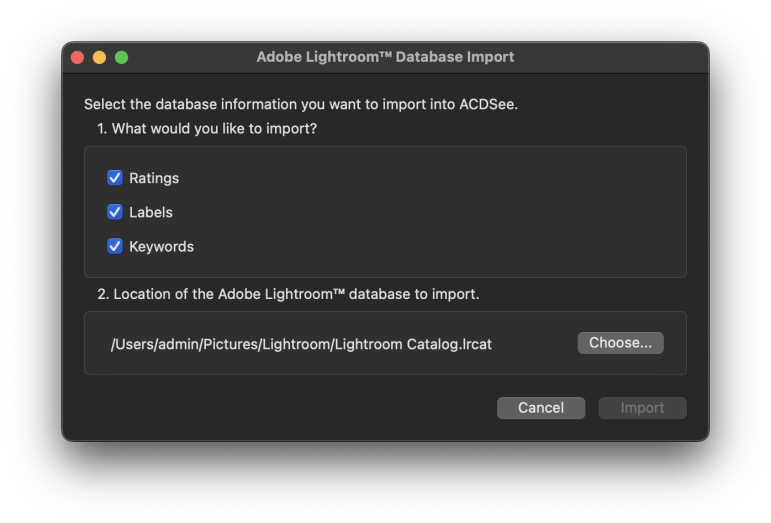Click the Keywords label text
Viewport: 771px width, 523px height.
click(x=161, y=246)
